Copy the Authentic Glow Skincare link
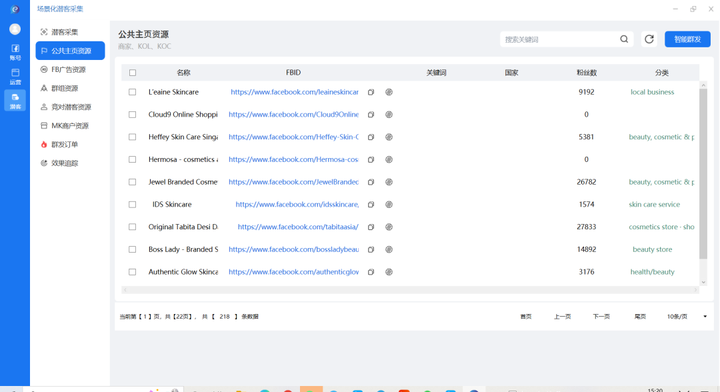This screenshot has height=392, width=720. tap(371, 272)
